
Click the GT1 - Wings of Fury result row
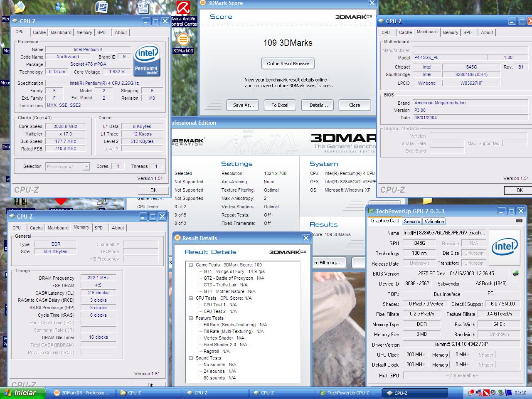[x=234, y=271]
